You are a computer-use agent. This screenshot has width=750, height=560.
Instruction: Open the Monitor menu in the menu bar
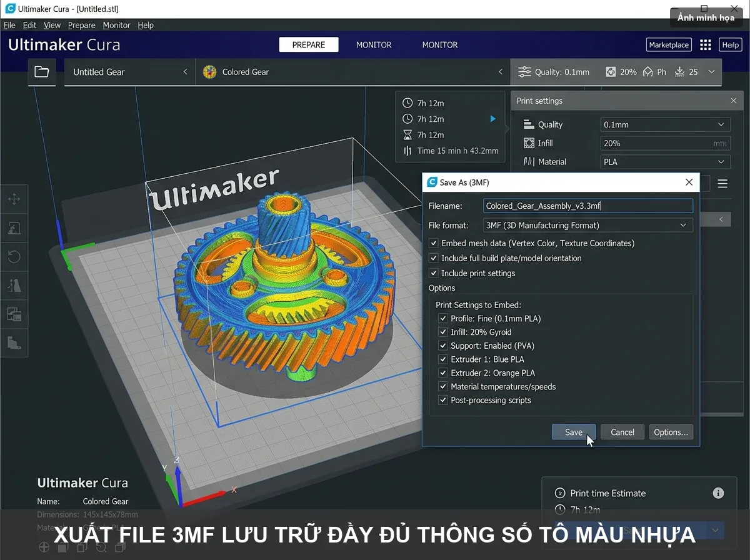coord(117,25)
